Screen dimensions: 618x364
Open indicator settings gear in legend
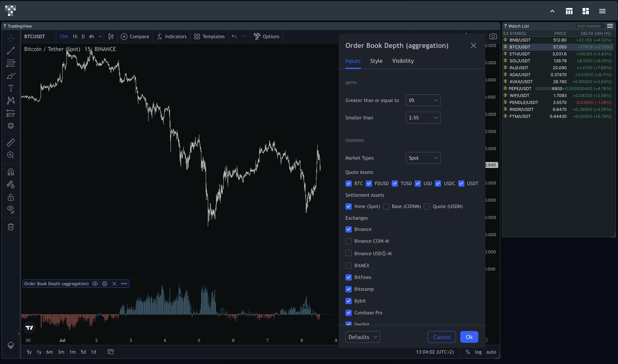(105, 284)
